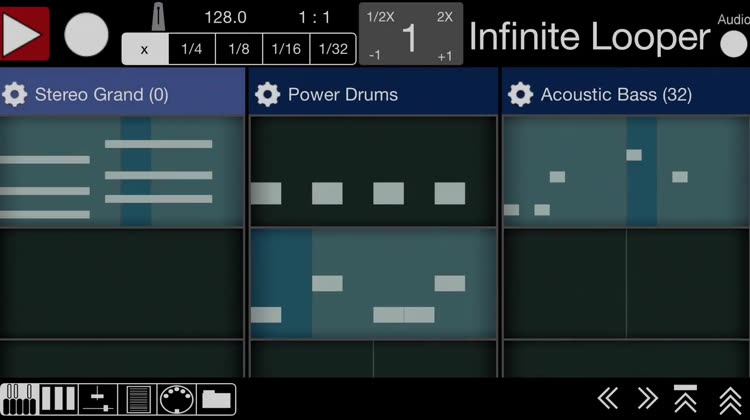Viewport: 750px width, 420px height.
Task: Toggle the Audio circle button
Action: coord(733,44)
